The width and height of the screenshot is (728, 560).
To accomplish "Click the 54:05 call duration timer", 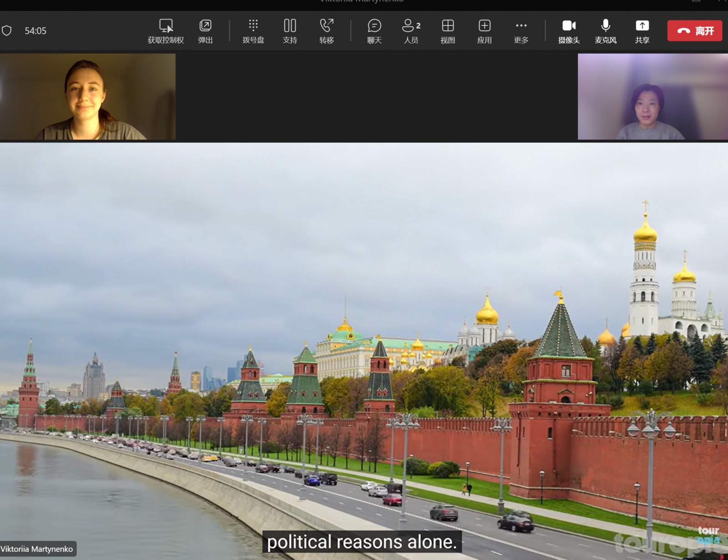I will coord(35,31).
